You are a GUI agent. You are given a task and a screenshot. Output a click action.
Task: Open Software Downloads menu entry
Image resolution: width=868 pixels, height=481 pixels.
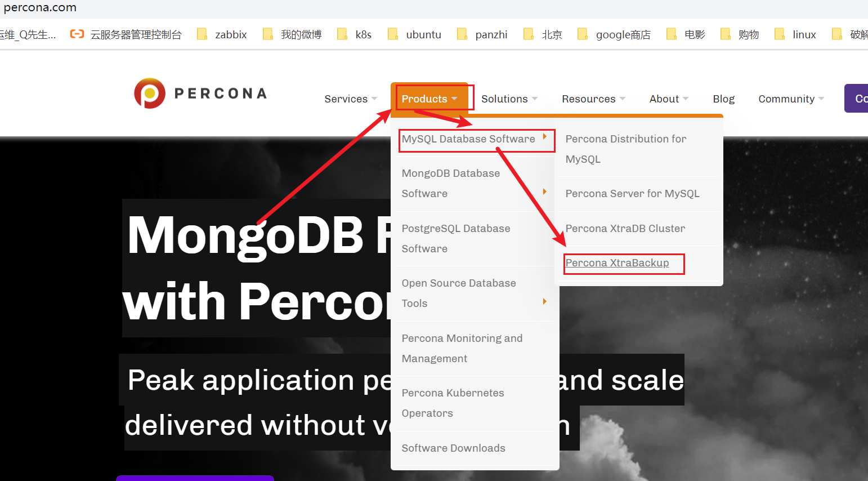click(x=454, y=448)
